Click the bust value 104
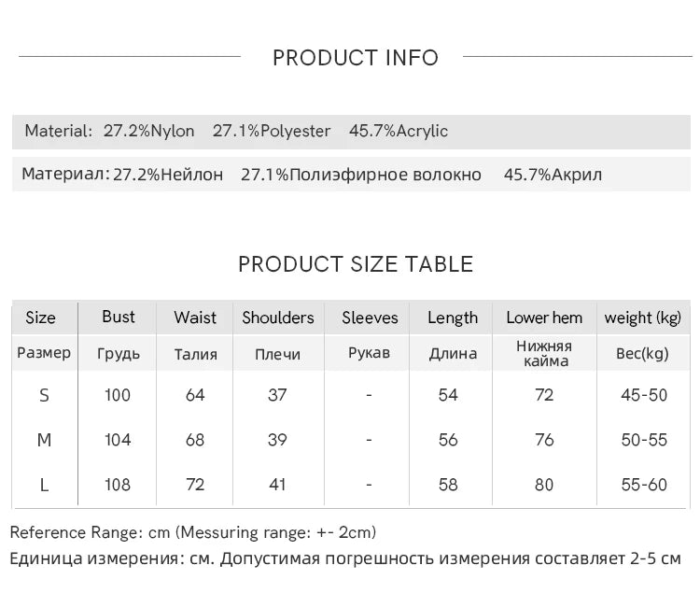The width and height of the screenshot is (700, 593). 118,440
